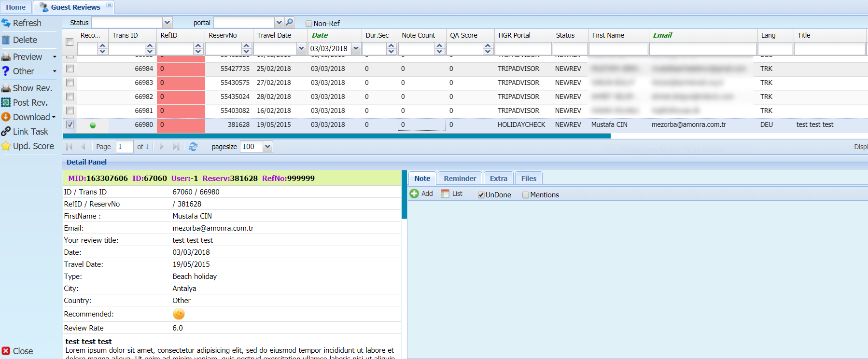Click the Delete trash icon

point(6,40)
